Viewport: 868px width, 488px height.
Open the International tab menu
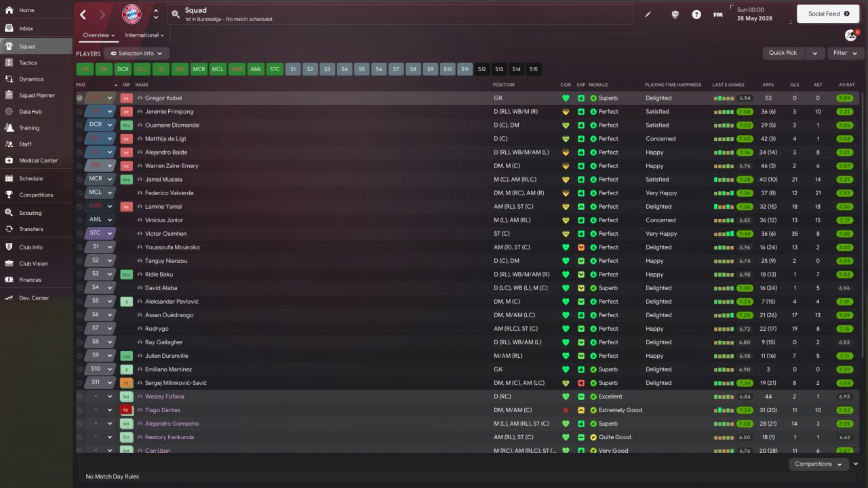pyautogui.click(x=144, y=35)
